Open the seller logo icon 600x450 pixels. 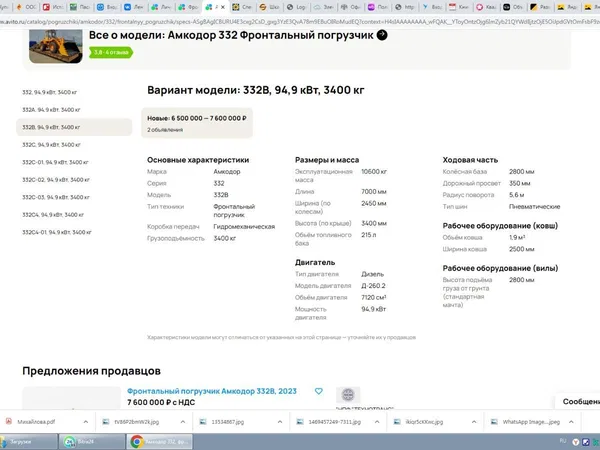pos(348,395)
